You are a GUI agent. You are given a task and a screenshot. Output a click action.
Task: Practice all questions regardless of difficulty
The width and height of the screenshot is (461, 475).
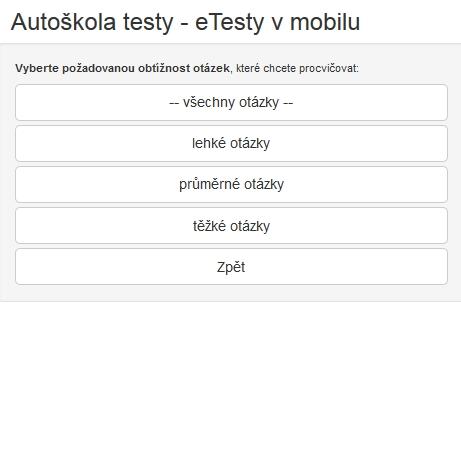[231, 102]
